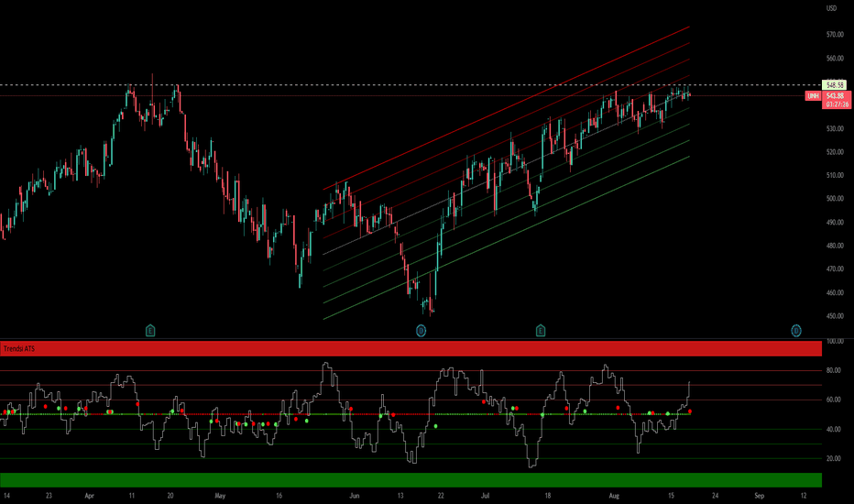Click the 530.00 price scale label

coord(835,128)
